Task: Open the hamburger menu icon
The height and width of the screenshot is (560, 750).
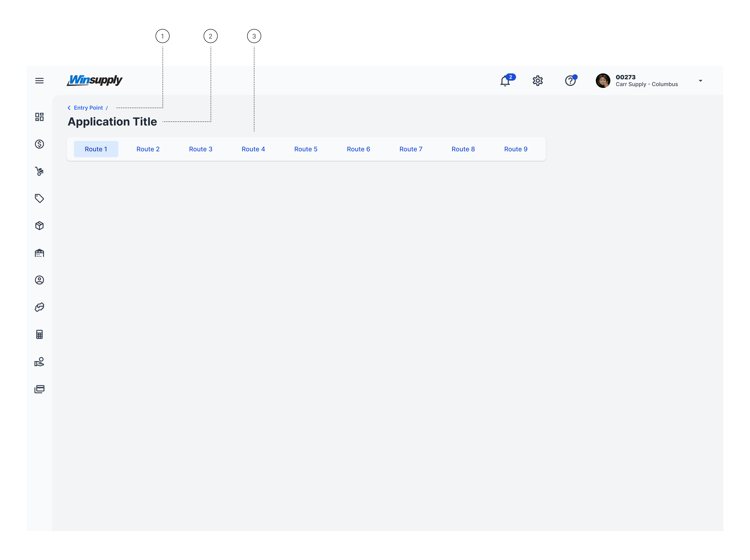Action: [39, 81]
